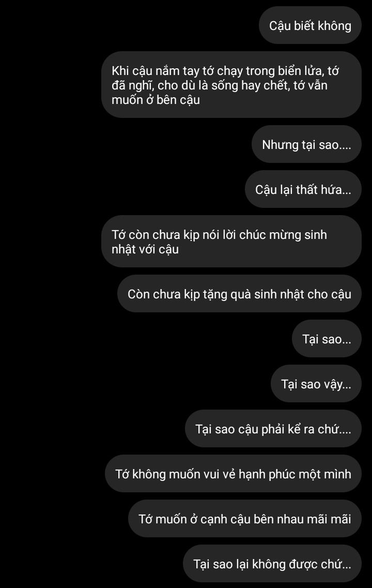Image resolution: width=372 pixels, height=588 pixels.
Task: Tap the 'Tại sao vậy...' message
Action: (316, 384)
